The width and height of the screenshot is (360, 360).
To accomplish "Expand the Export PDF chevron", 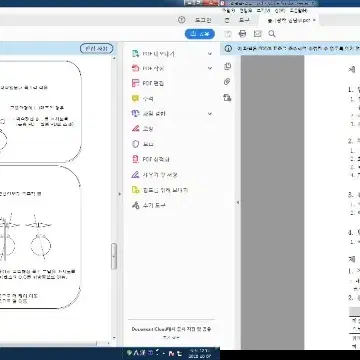I will click(x=210, y=54).
